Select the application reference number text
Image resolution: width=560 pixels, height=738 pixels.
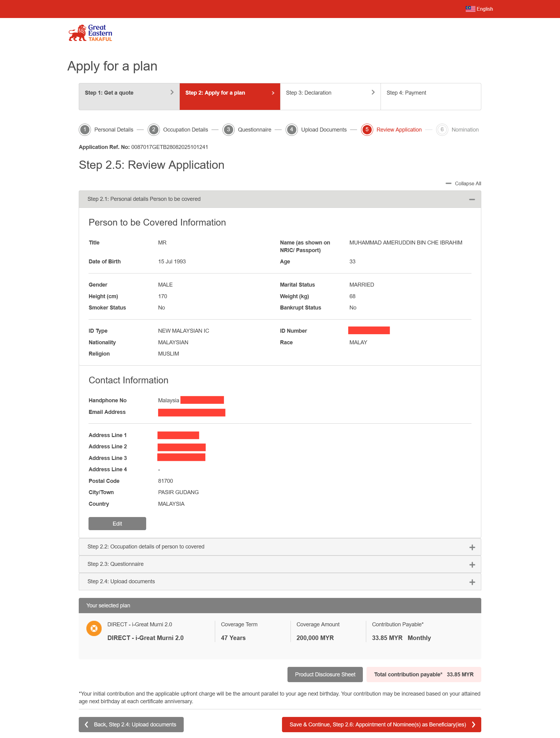[x=169, y=147]
